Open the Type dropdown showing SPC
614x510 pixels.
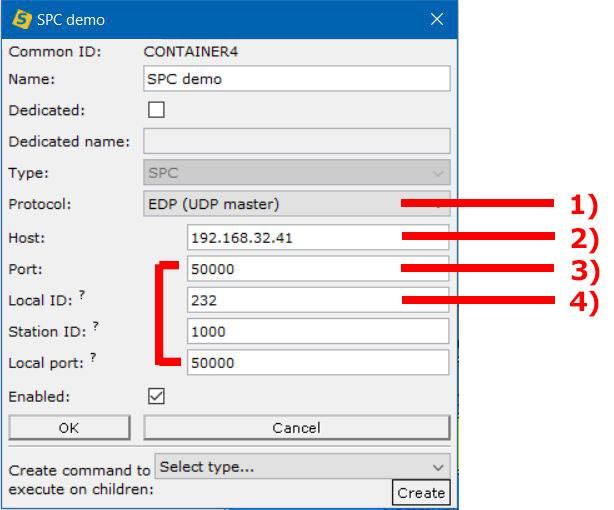pyautogui.click(x=296, y=172)
